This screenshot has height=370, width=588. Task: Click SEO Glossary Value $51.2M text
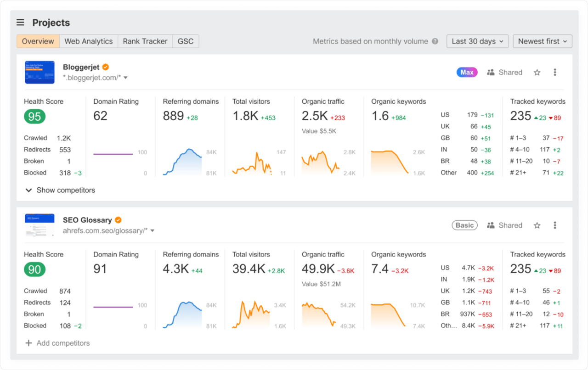[322, 284]
